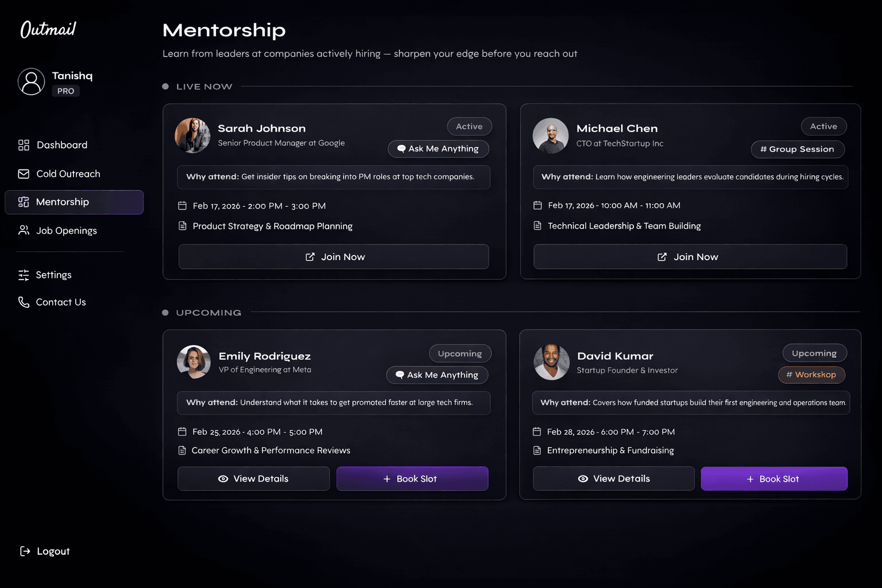Screen dimensions: 882x588
Task: Click Tanishq's profile avatar
Action: tap(31, 82)
